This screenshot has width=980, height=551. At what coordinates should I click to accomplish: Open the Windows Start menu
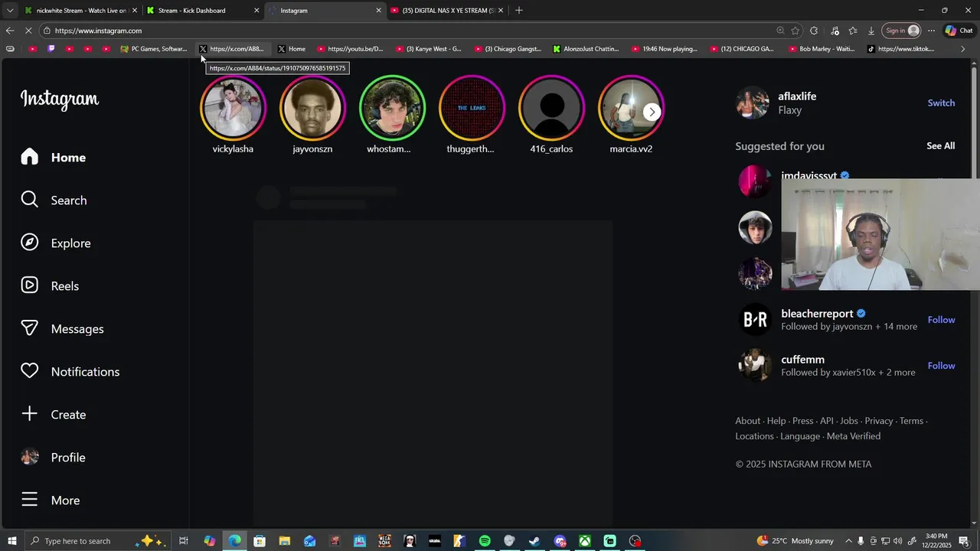[11, 541]
